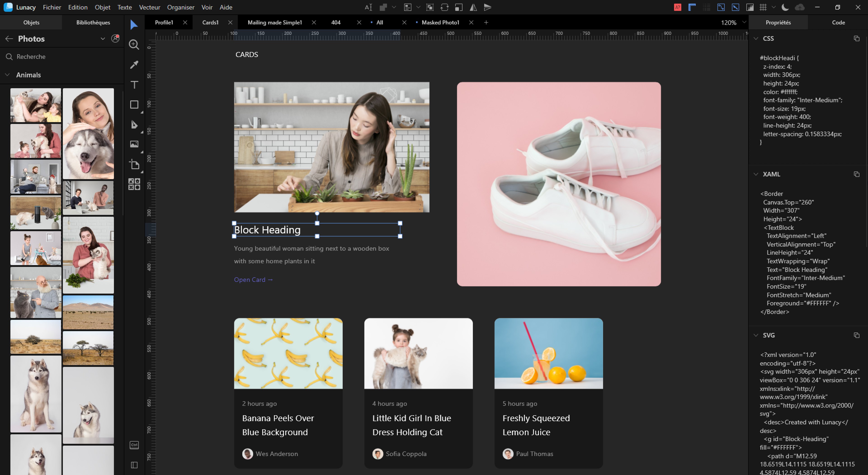Toggle grid display in top toolbar
Viewport: 868px width, 475px height.
point(763,7)
